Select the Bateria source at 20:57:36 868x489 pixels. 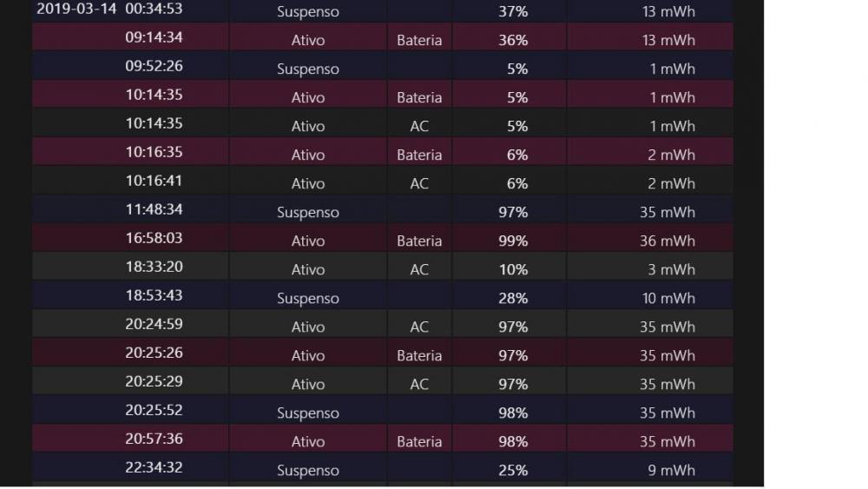click(419, 441)
